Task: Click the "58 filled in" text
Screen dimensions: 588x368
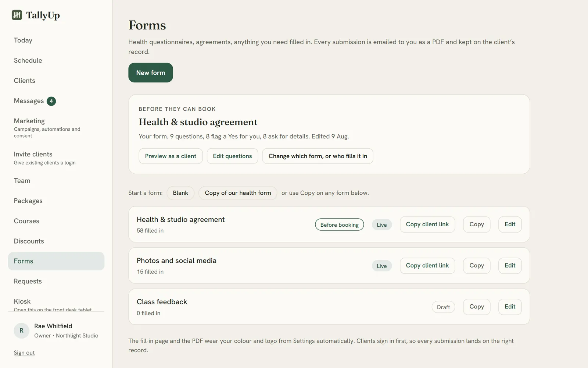Action: [x=150, y=231]
